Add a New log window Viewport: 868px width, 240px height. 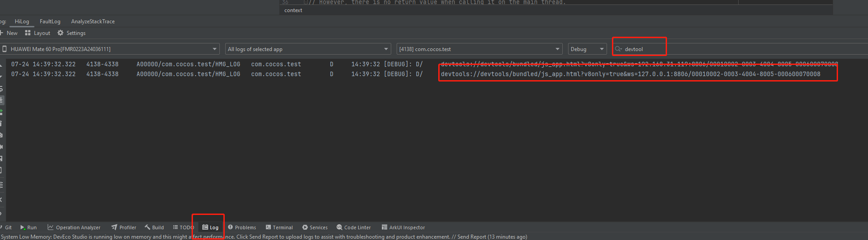[x=9, y=33]
